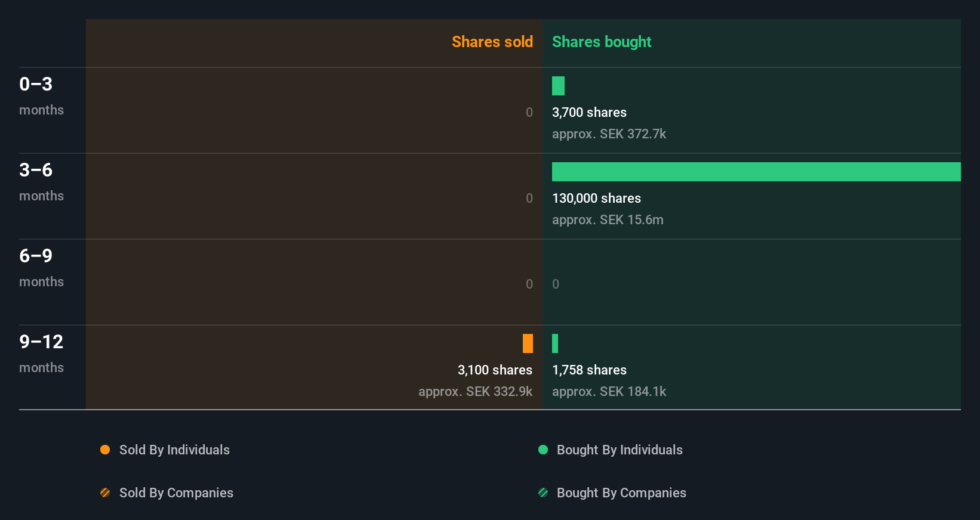Screen dimensions: 980x520
Task: Click the sold zero in 6–9 months row
Action: pos(529,284)
